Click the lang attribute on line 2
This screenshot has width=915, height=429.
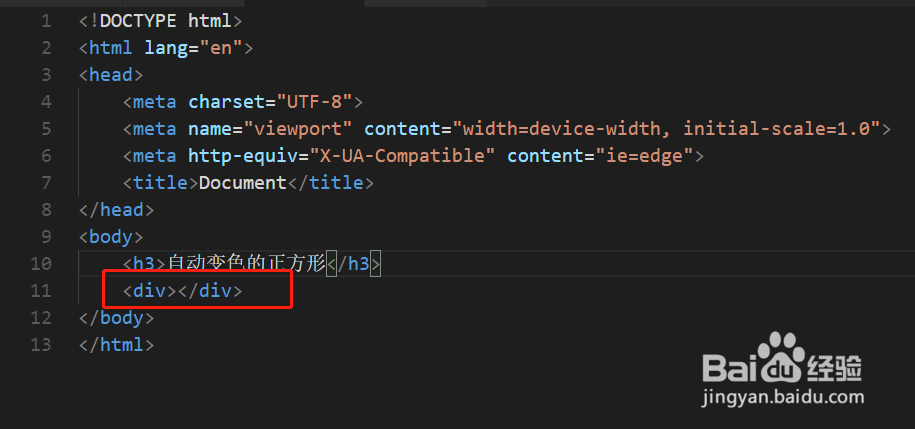[x=166, y=48]
